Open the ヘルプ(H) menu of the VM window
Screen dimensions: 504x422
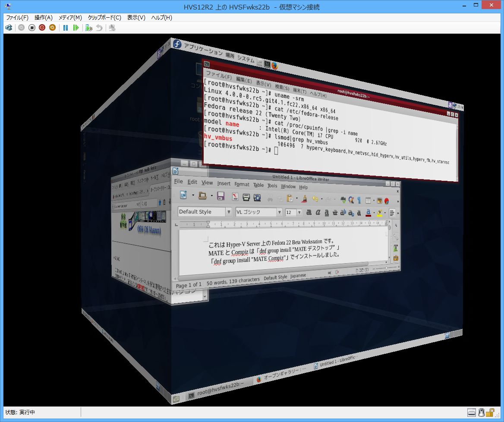click(x=161, y=18)
